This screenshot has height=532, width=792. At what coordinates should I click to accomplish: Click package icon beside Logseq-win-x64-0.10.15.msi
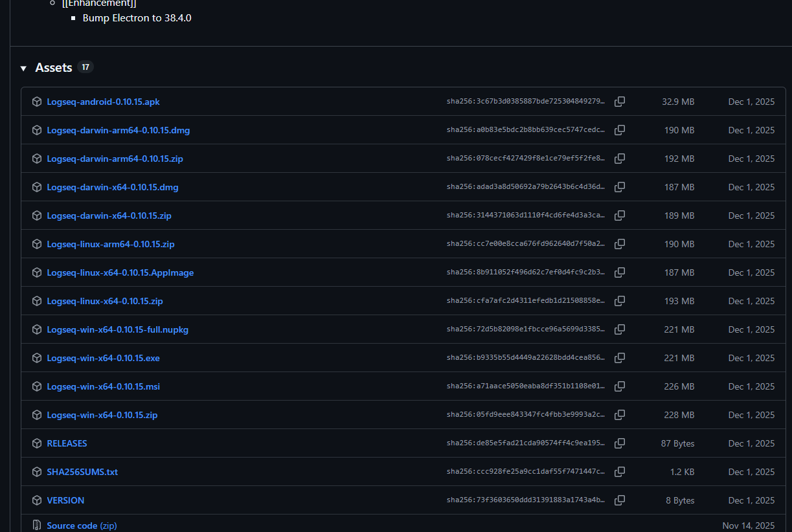37,386
